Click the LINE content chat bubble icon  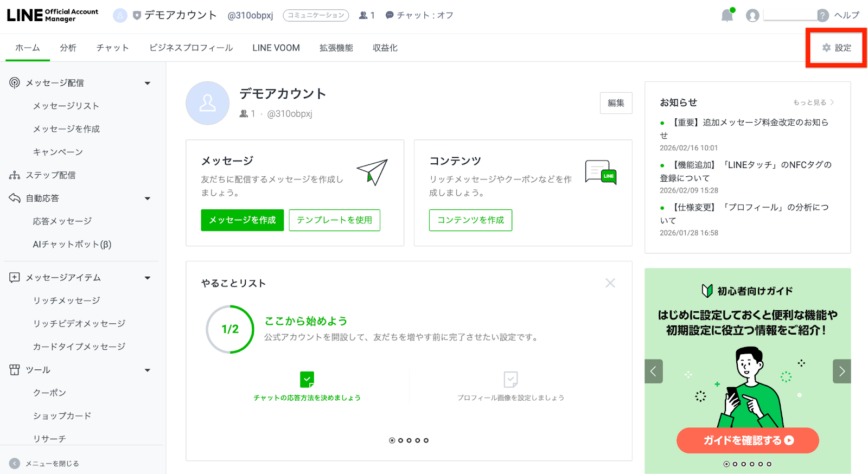point(601,172)
